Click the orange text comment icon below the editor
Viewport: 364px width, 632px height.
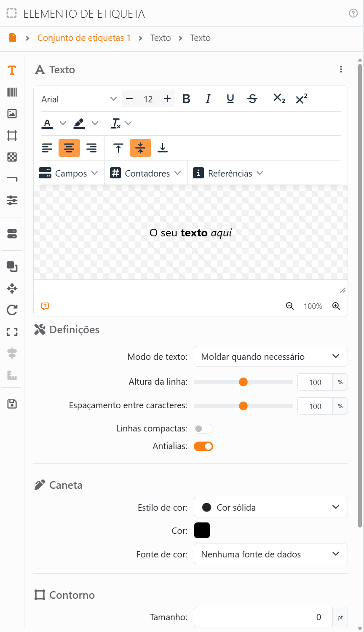pos(45,306)
